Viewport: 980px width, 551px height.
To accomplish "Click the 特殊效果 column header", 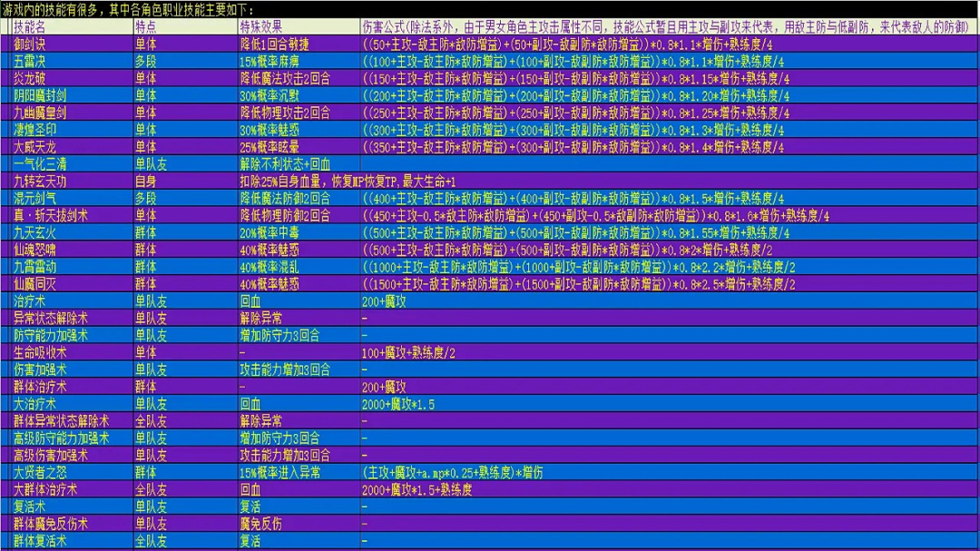I will tap(263, 26).
